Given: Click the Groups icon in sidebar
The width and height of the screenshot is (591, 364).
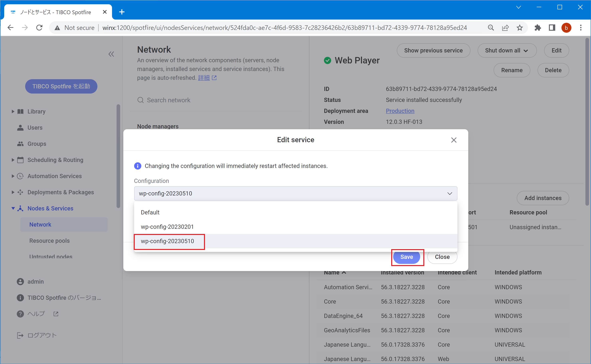Looking at the screenshot, I should 21,144.
